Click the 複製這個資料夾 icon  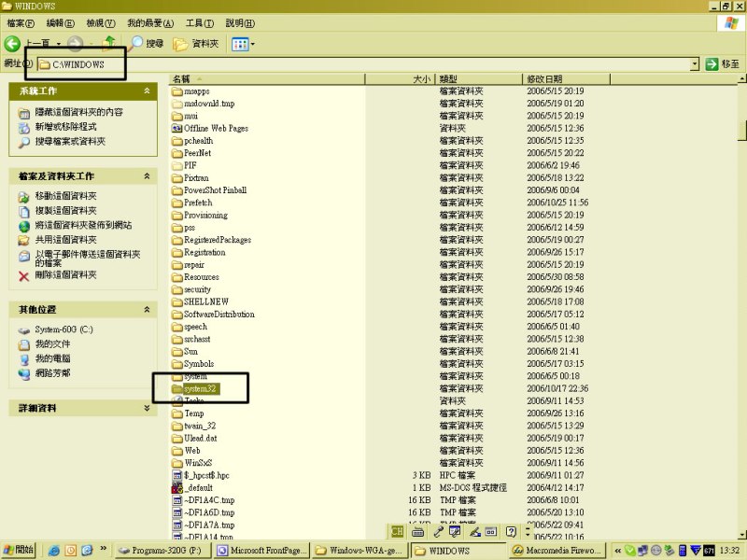(24, 211)
